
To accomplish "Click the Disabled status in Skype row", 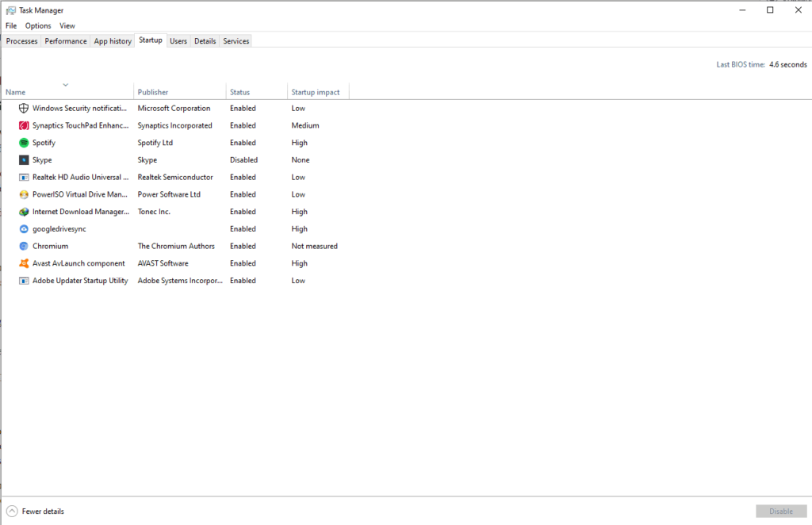I will 244,160.
